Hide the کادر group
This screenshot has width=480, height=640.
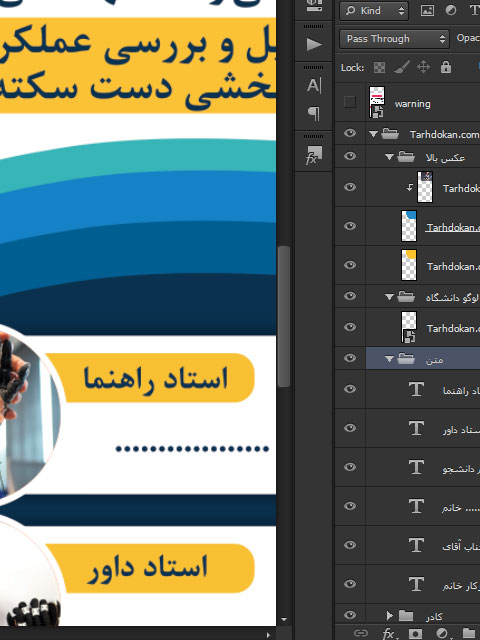click(350, 615)
